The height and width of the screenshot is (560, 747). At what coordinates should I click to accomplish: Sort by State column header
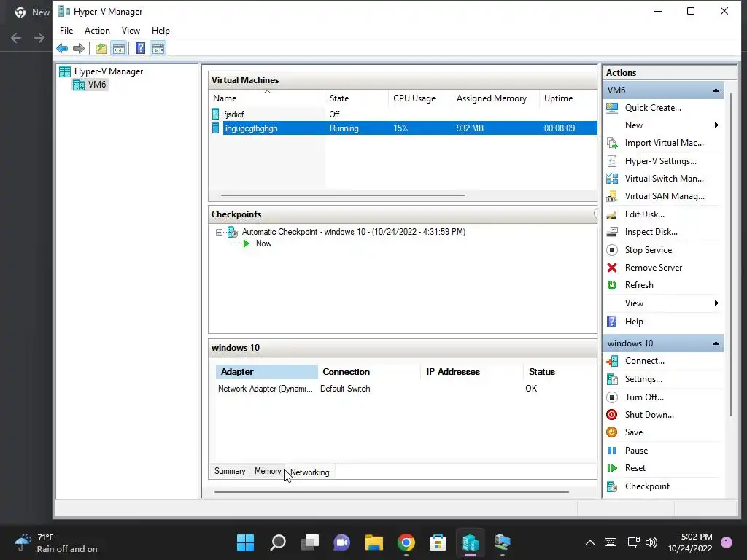356,98
